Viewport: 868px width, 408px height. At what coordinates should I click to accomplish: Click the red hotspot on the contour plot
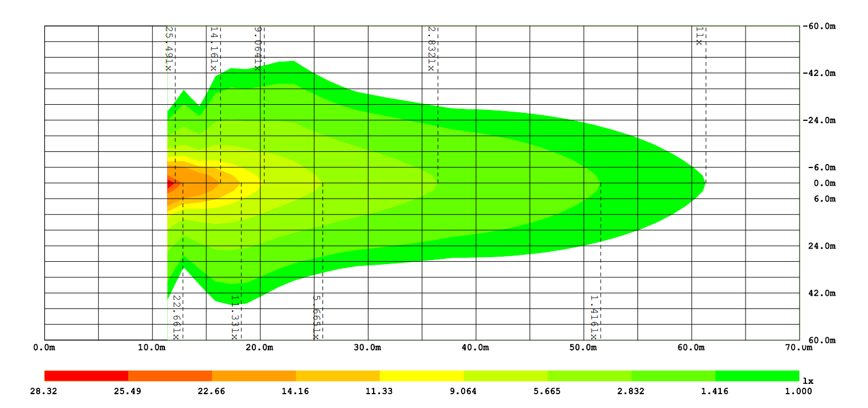click(170, 184)
